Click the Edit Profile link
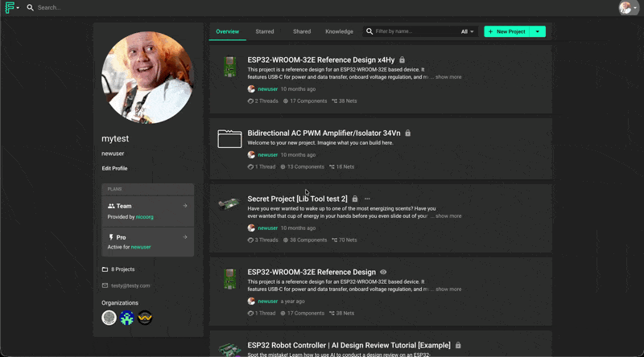 pyautogui.click(x=114, y=168)
